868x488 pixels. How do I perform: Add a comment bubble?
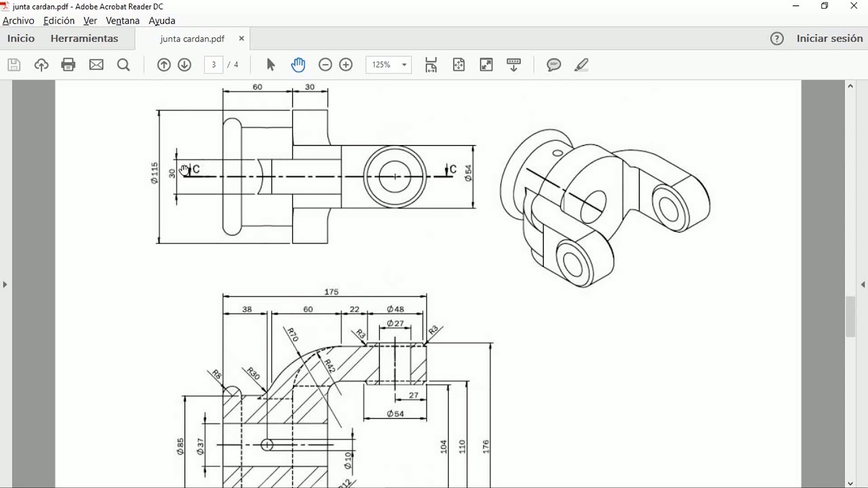[554, 65]
